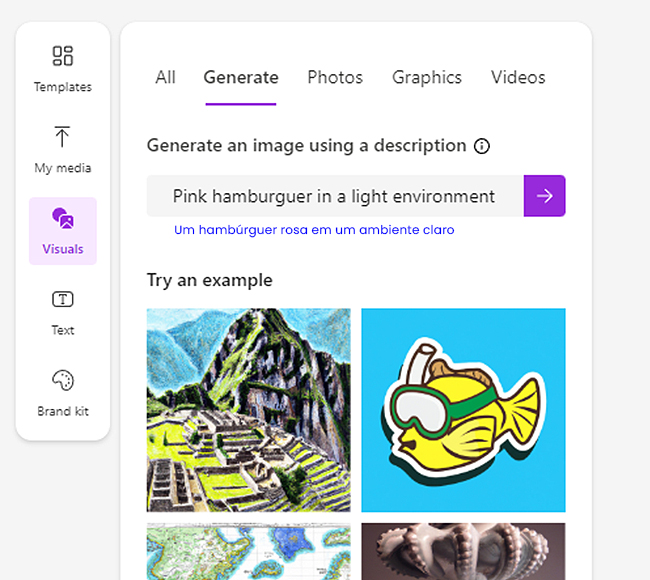This screenshot has height=580, width=650.
Task: Click Portuguese hamburger translation text
Action: click(314, 230)
